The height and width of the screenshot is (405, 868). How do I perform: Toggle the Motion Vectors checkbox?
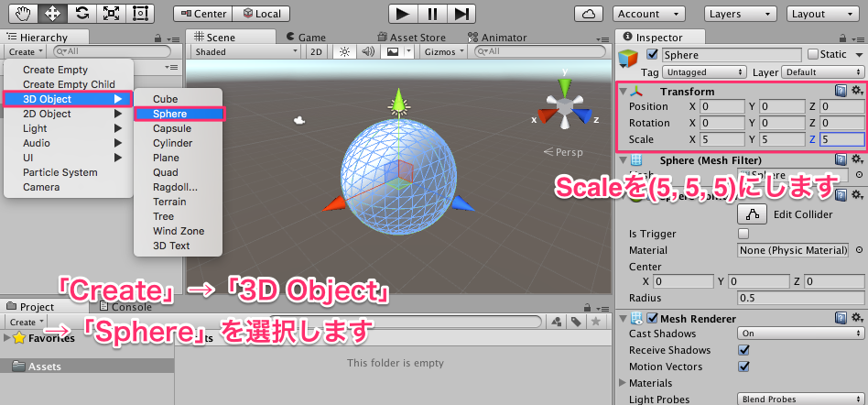click(744, 367)
